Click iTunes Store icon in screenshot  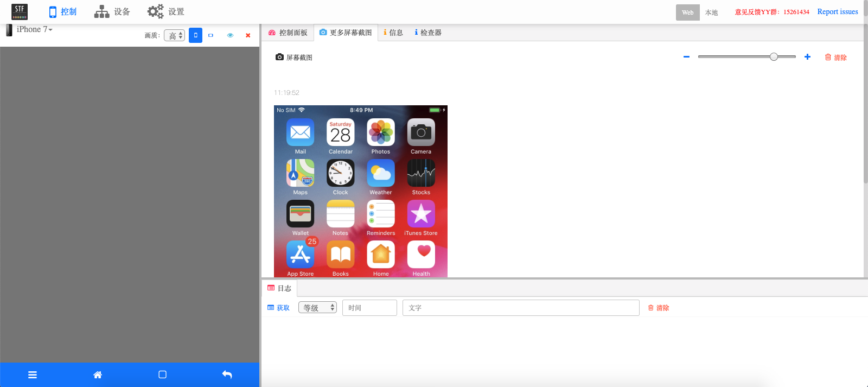pyautogui.click(x=421, y=214)
